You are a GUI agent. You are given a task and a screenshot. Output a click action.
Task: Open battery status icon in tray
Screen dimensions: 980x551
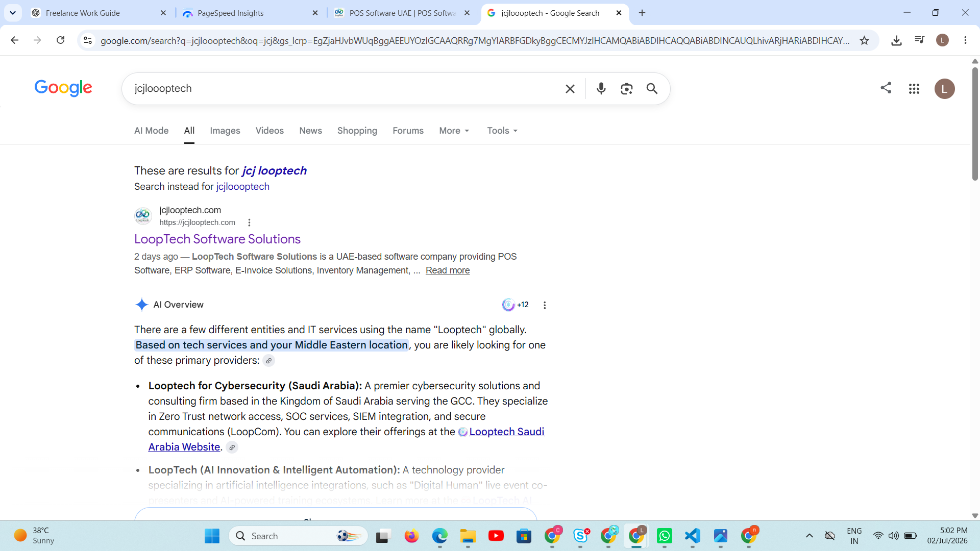910,536
